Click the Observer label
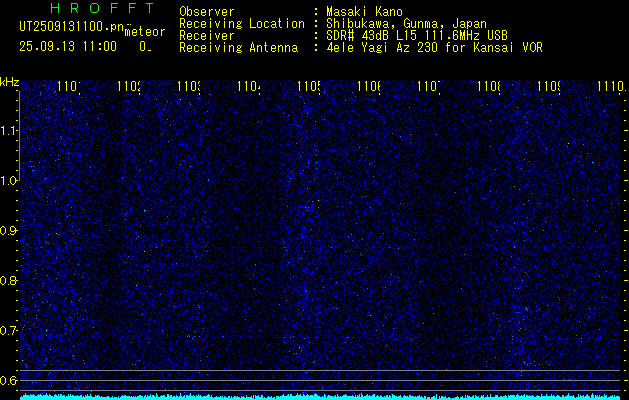 207,12
